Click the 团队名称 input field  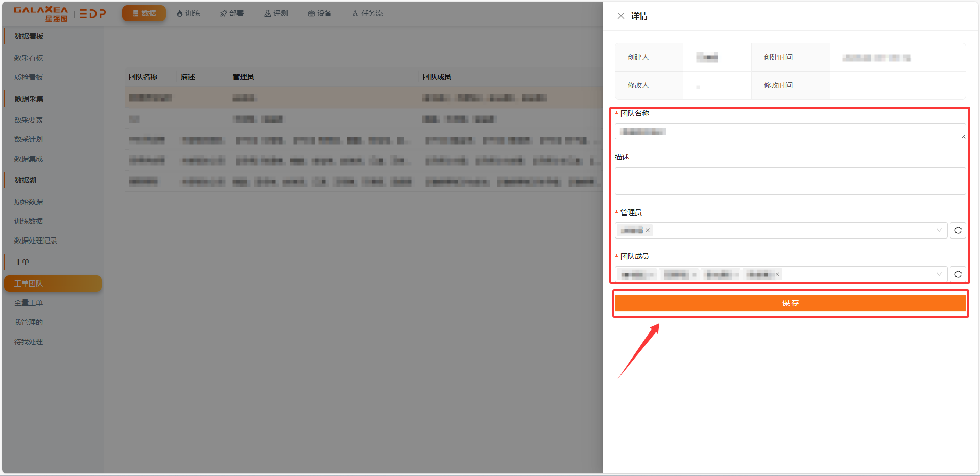coord(790,132)
